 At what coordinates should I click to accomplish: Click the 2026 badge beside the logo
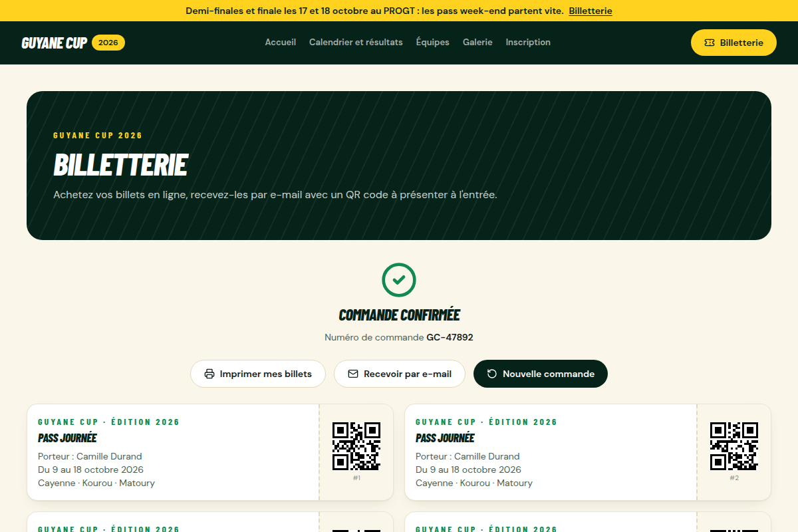(108, 43)
